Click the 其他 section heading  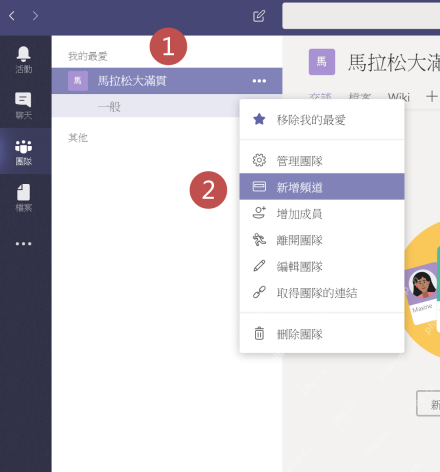pyautogui.click(x=78, y=137)
